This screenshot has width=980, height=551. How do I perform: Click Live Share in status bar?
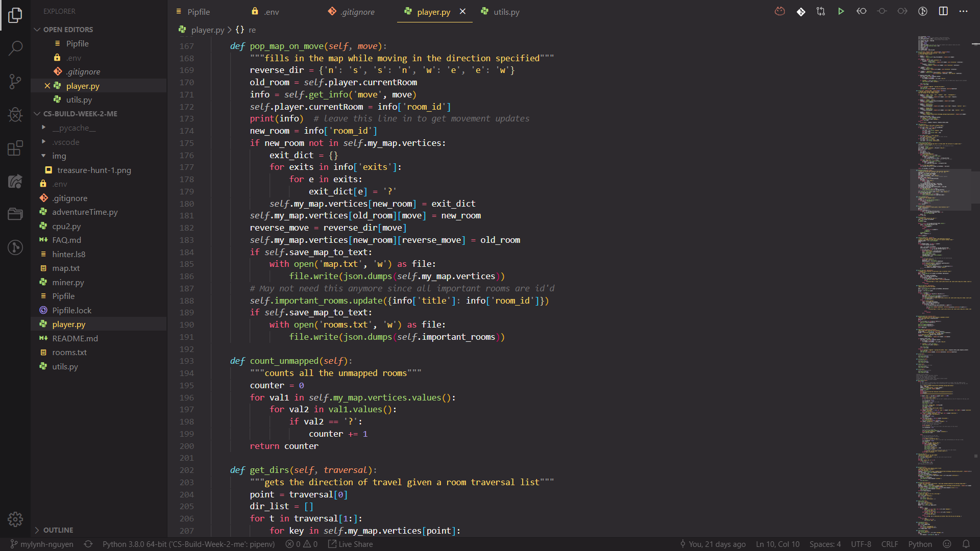click(351, 544)
